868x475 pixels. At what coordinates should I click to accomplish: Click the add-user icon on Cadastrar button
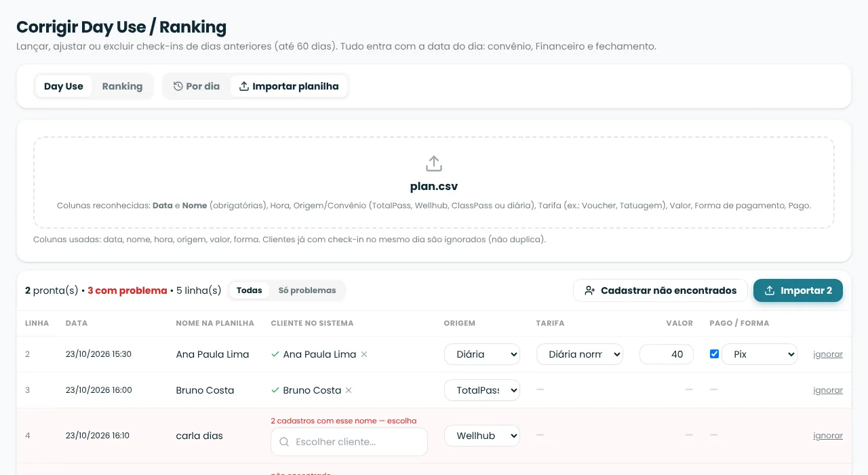[589, 290]
